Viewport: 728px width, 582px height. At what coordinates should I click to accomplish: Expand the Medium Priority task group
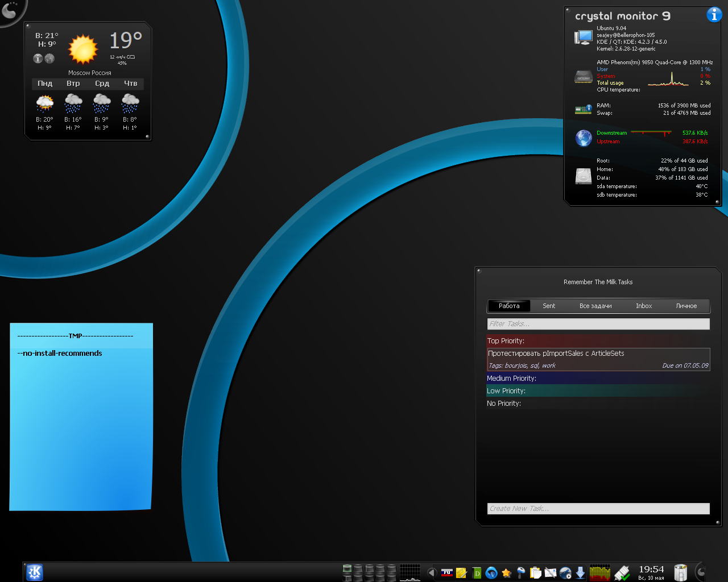598,379
